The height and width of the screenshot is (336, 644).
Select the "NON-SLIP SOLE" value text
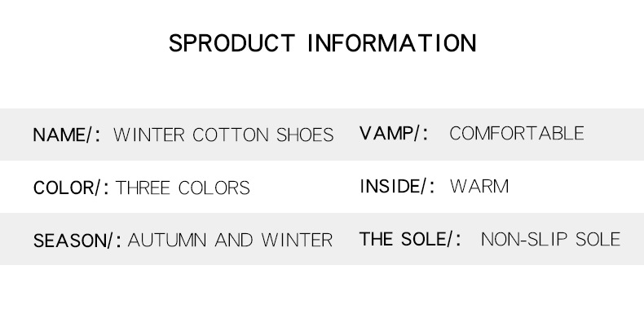pos(550,240)
